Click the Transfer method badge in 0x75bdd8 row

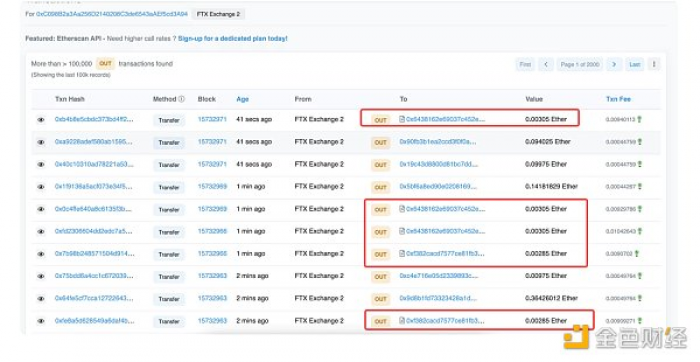click(x=169, y=276)
